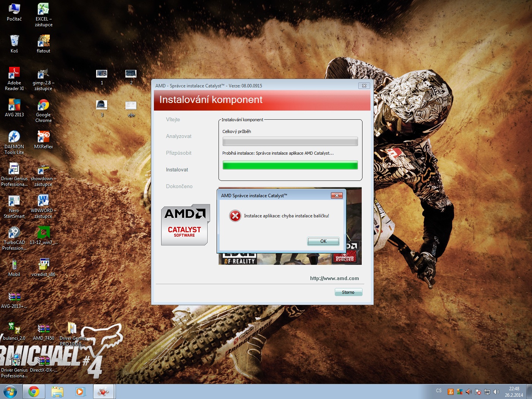Select the desktop image file named 1
This screenshot has height=399, width=532.
102,77
